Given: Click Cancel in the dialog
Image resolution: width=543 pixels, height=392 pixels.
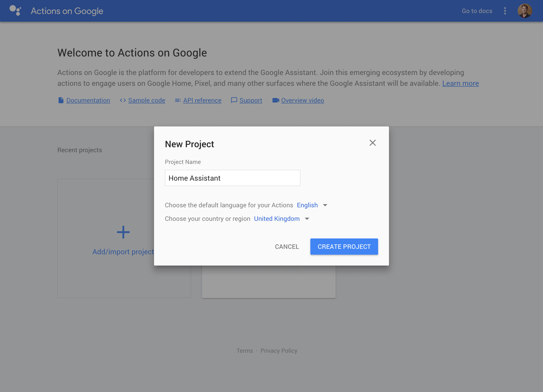Looking at the screenshot, I should tap(287, 247).
